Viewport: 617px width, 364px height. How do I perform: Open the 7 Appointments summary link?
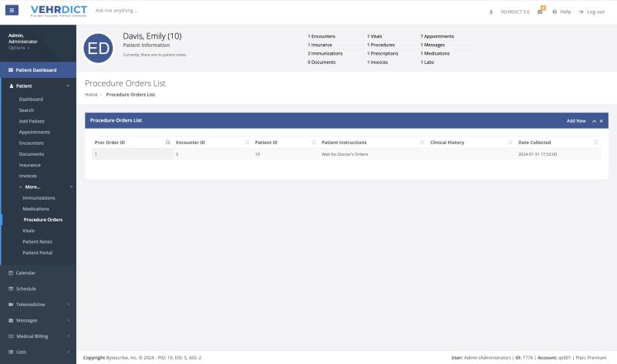[437, 36]
